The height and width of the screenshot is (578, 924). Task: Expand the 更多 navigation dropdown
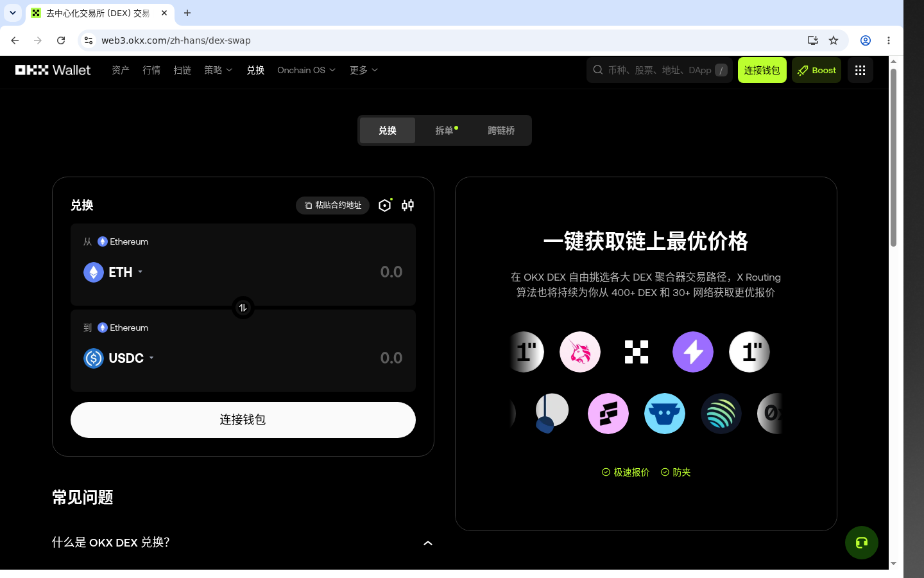(364, 70)
